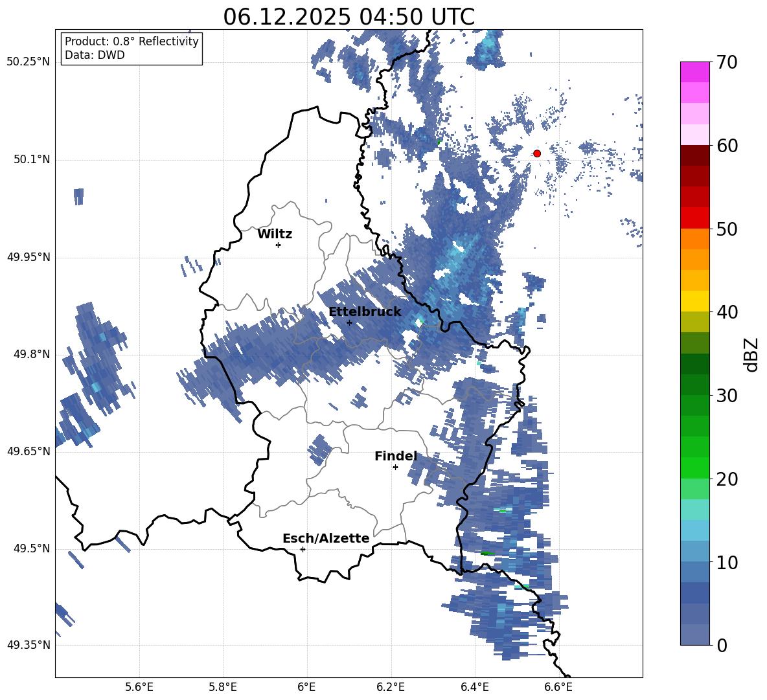Screen dimensions: 767x700
Task: Click the Findel city label
Action: 396,456
